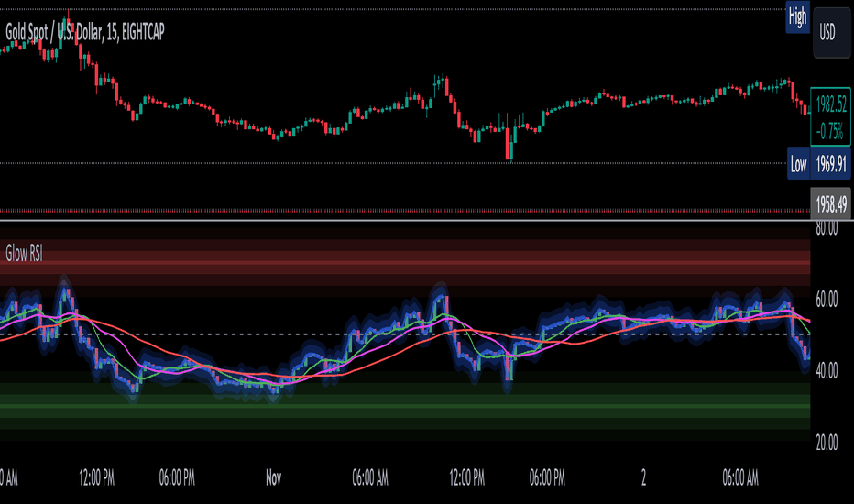
Task: Click the dashed RSI 50 midline
Action: pos(405,334)
